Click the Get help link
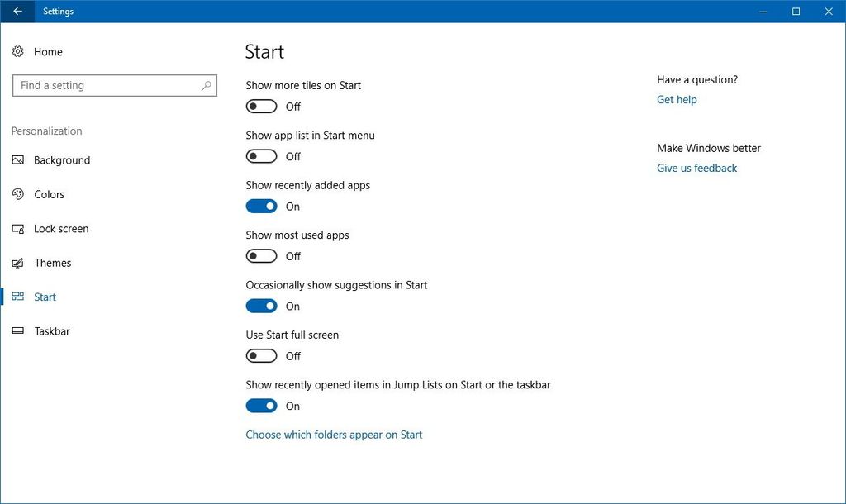Screen dimensions: 846x504 677,99
